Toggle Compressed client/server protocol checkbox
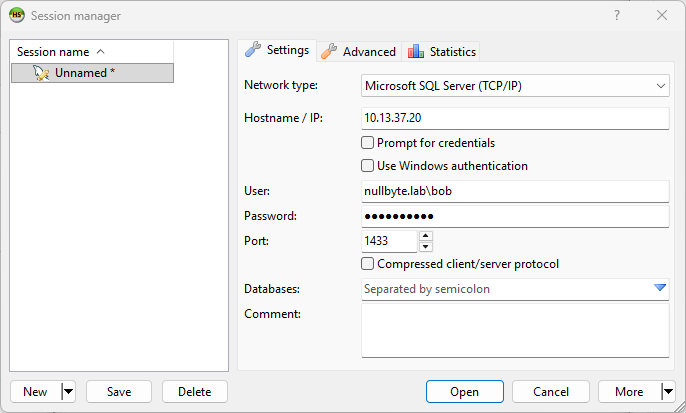This screenshot has width=686, height=413. tap(368, 264)
